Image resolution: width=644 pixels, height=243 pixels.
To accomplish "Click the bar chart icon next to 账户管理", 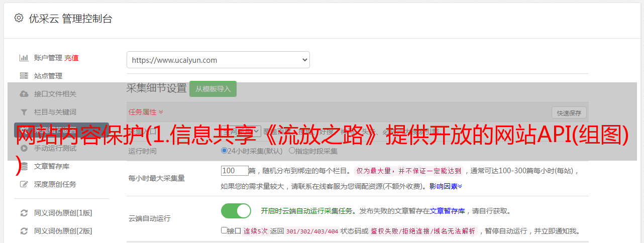I will [x=24, y=58].
